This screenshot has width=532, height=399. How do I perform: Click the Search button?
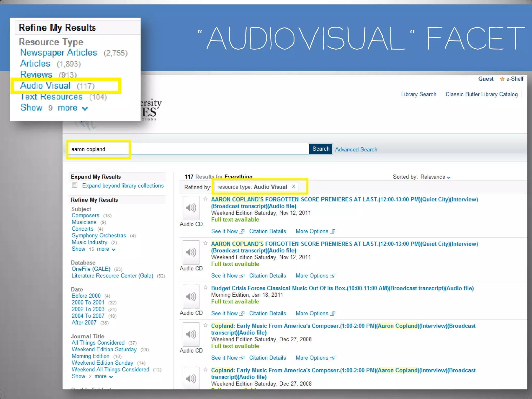[321, 149]
